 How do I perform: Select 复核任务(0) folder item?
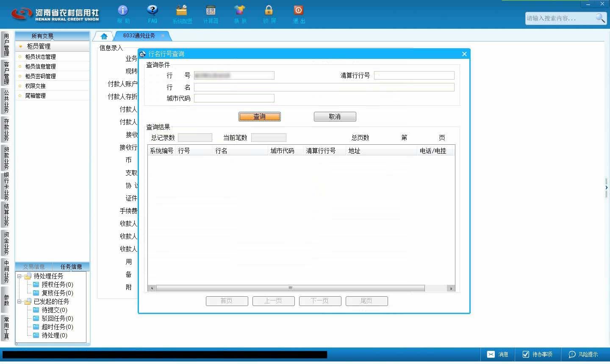(53, 293)
